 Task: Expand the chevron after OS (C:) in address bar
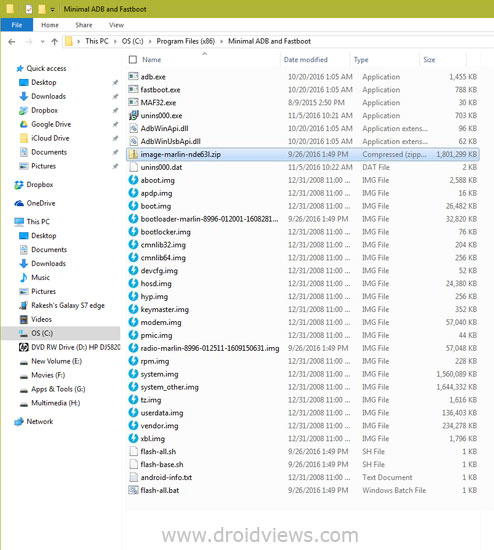click(x=150, y=41)
